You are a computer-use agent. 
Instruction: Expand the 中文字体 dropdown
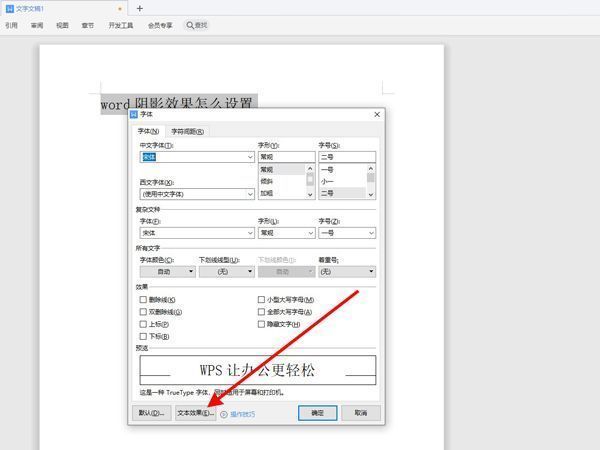coord(250,157)
